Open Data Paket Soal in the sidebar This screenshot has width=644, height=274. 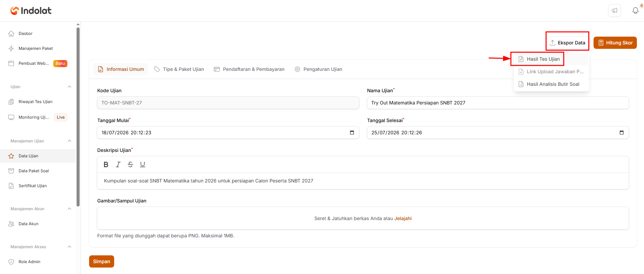point(38,171)
